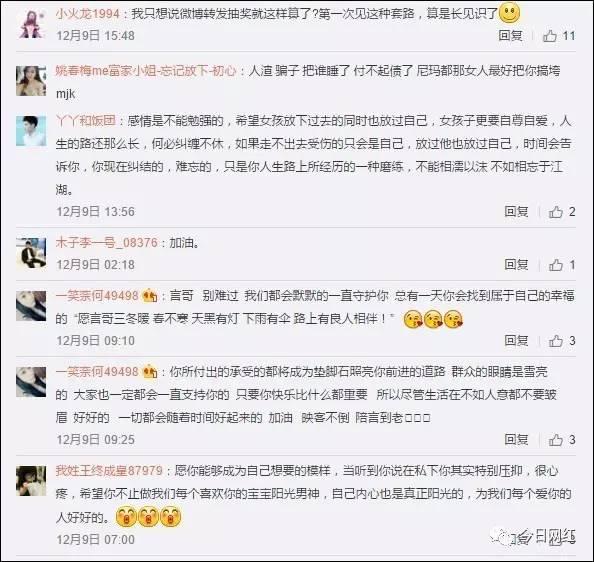Reply to the 12月9日 09:10 comment

[516, 340]
